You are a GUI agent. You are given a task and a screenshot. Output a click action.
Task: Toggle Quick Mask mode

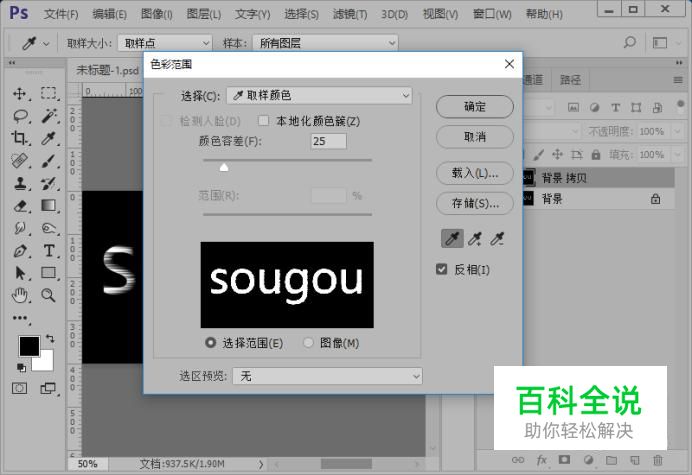(19, 388)
